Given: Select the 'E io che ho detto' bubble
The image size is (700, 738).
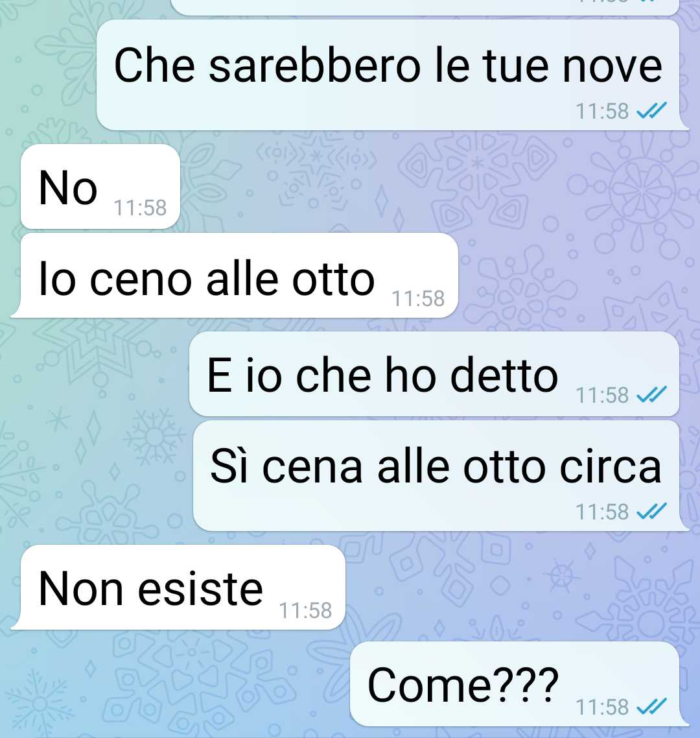Looking at the screenshot, I should click(x=434, y=374).
